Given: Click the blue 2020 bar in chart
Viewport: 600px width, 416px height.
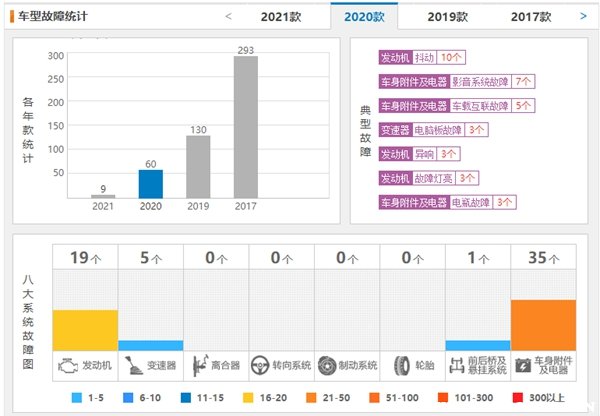Looking at the screenshot, I should (x=150, y=183).
